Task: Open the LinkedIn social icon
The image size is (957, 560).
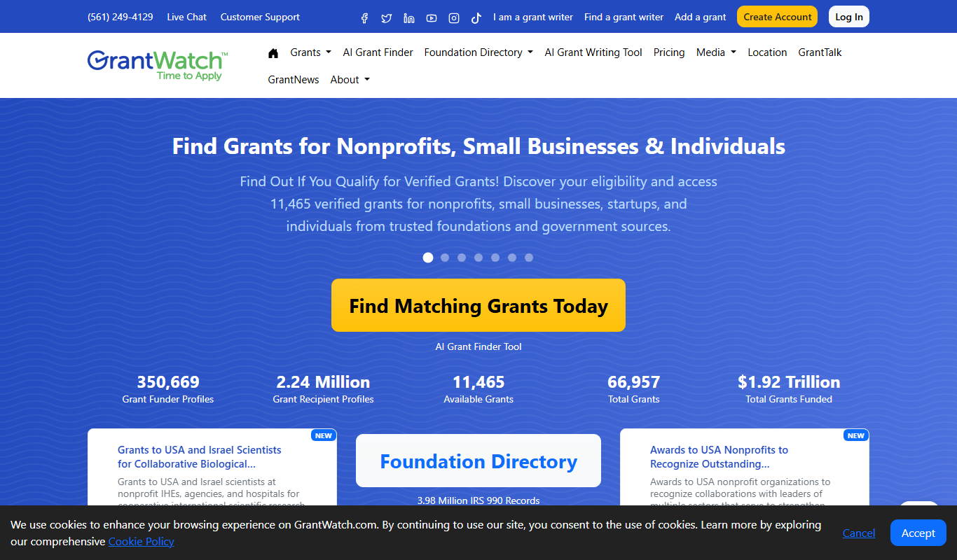Action: (409, 18)
